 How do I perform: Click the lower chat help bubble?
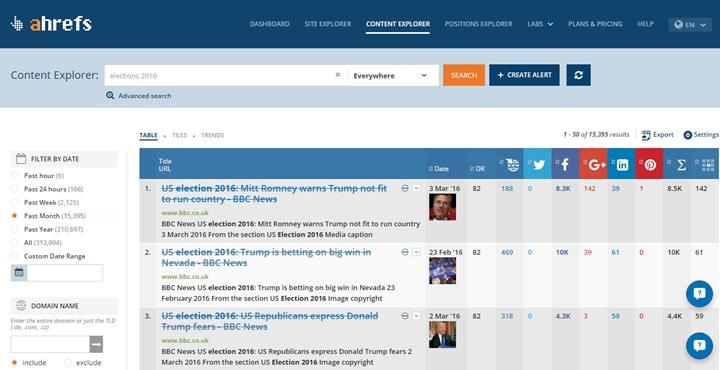[699, 346]
